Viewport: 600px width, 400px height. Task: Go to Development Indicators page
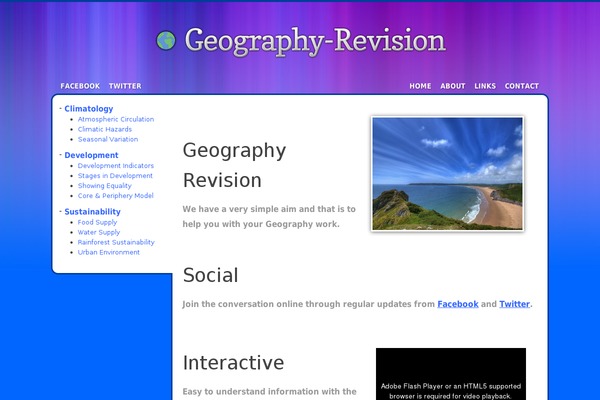coord(116,165)
